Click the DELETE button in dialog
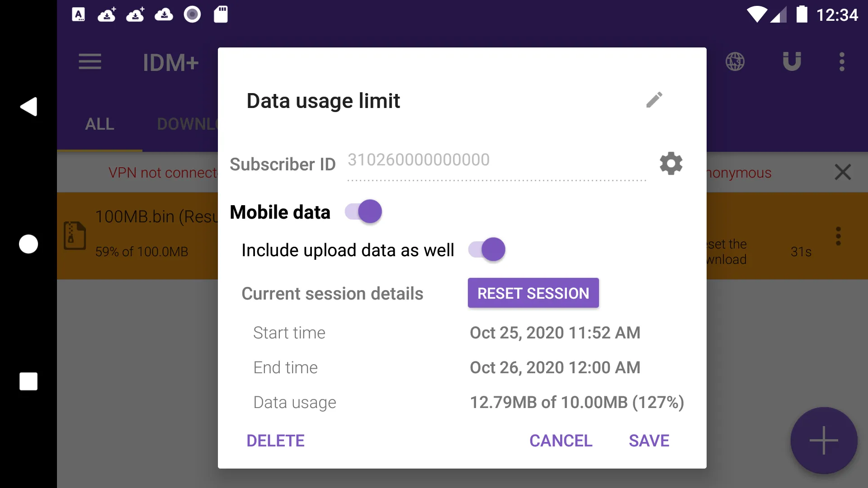Image resolution: width=868 pixels, height=488 pixels. [276, 441]
